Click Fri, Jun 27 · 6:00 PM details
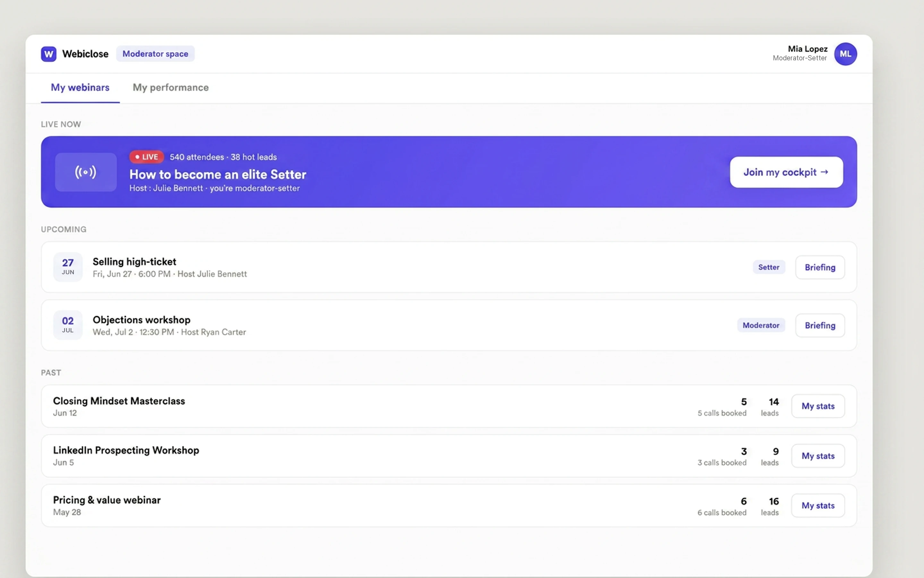Image resolution: width=924 pixels, height=578 pixels. point(170,274)
